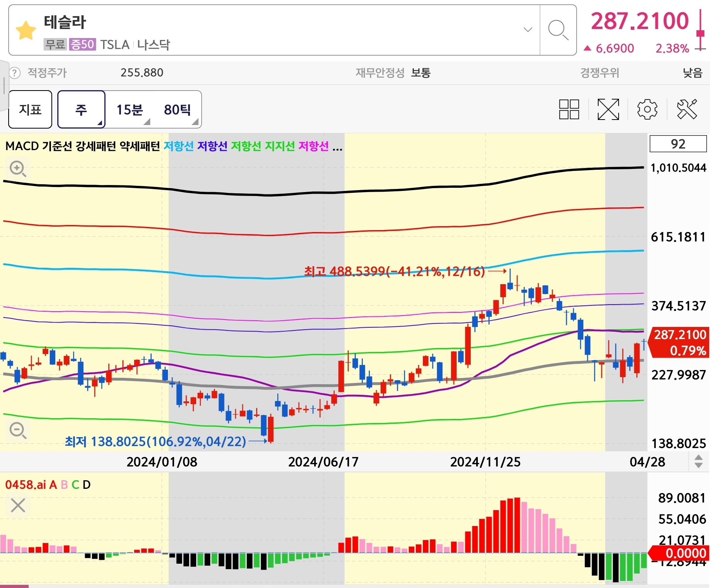This screenshot has height=588, width=710.
Task: Click the panel resize up-down arrows
Action: (x=699, y=461)
